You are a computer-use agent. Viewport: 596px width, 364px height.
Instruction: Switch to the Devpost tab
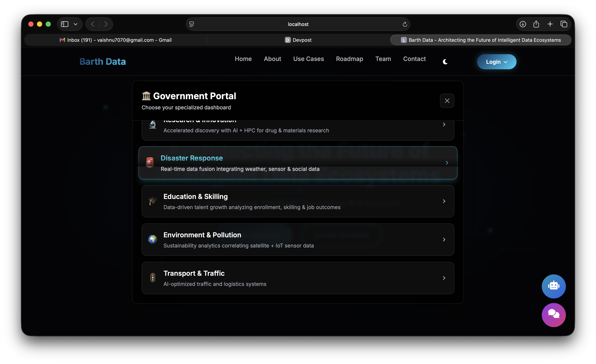point(298,40)
